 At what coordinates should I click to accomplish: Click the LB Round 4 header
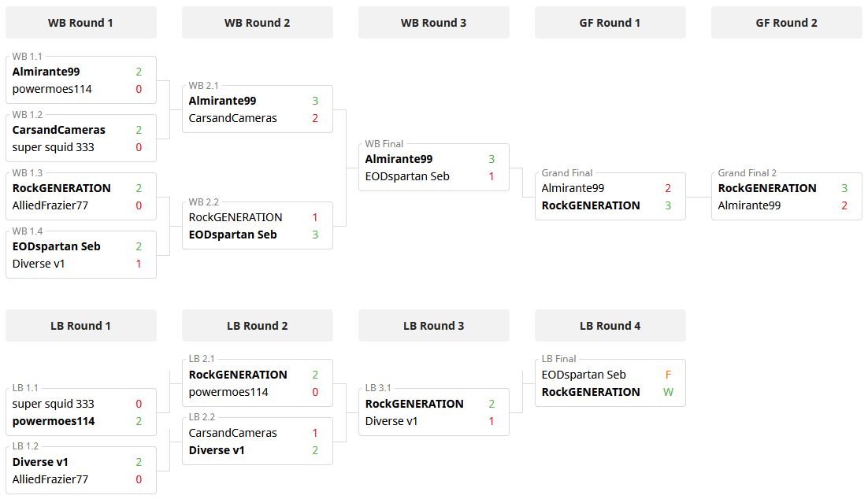click(x=610, y=326)
